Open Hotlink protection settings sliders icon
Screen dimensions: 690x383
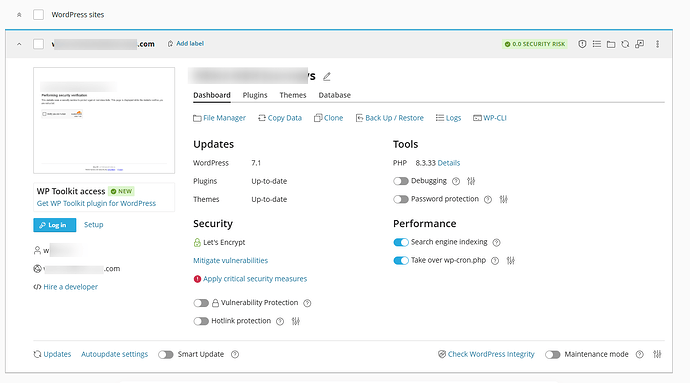coord(296,321)
